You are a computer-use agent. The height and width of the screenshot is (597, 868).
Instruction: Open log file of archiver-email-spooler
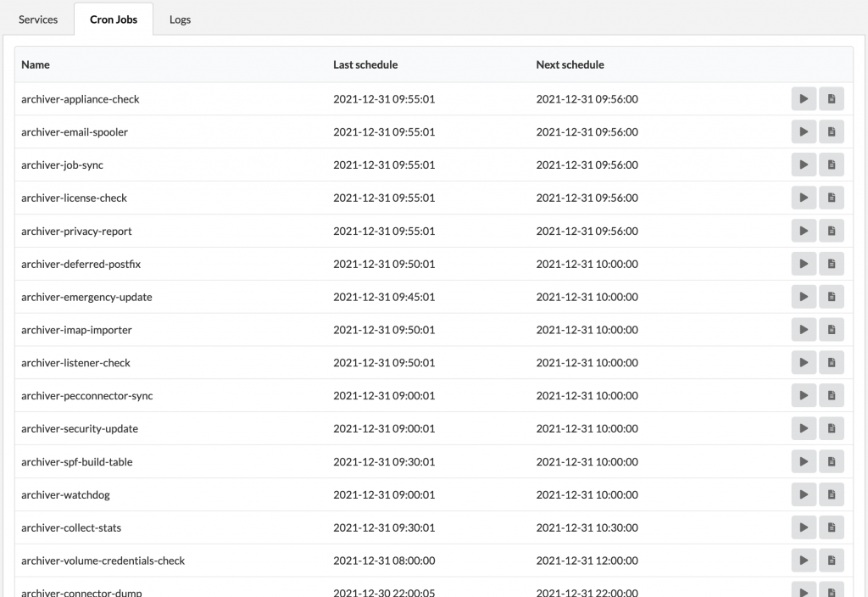tap(832, 131)
